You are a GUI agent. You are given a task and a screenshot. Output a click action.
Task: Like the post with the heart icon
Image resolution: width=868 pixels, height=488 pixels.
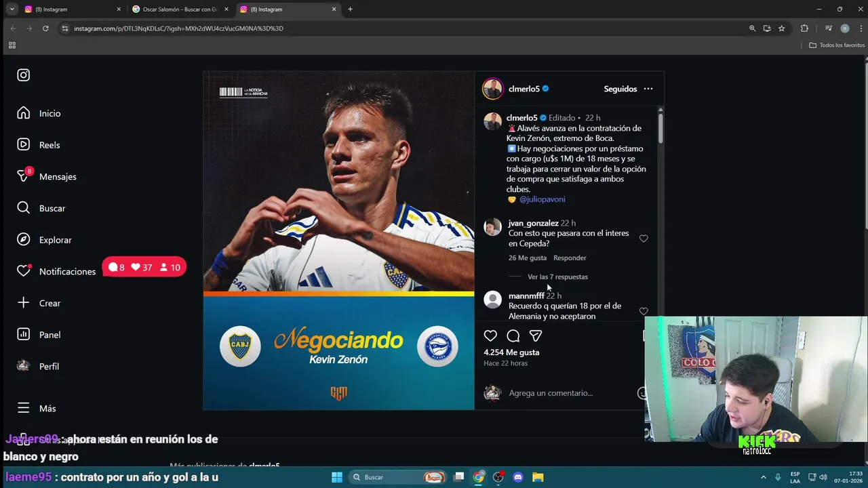490,335
